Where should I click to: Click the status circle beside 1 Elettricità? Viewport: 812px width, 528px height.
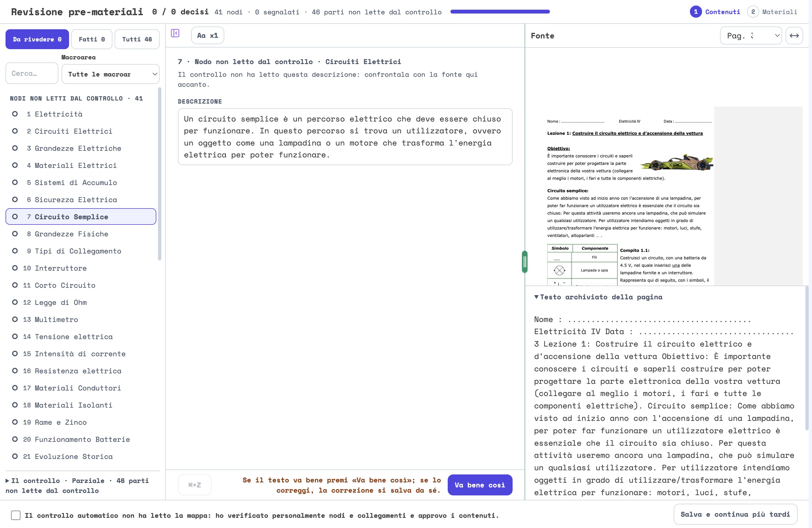(15, 114)
